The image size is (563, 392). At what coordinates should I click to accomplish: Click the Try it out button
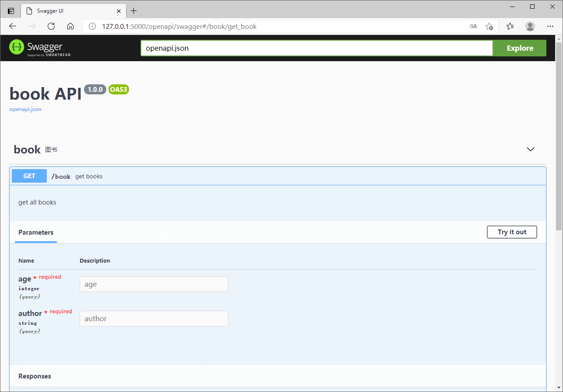(x=512, y=232)
